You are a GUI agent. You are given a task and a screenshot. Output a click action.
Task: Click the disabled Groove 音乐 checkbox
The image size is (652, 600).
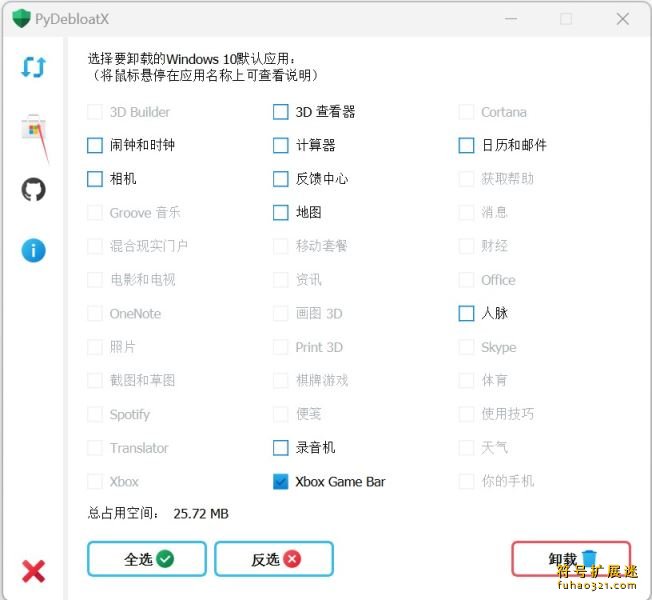(x=94, y=212)
